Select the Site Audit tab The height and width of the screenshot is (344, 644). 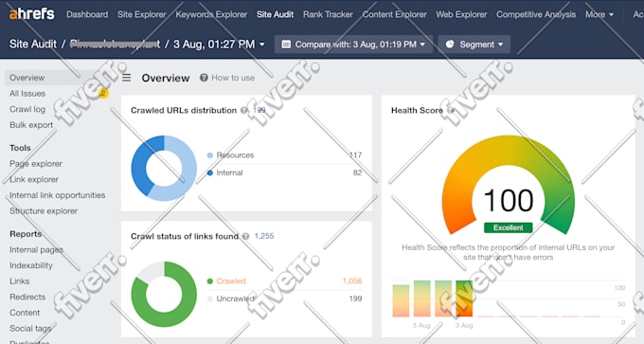coord(275,14)
